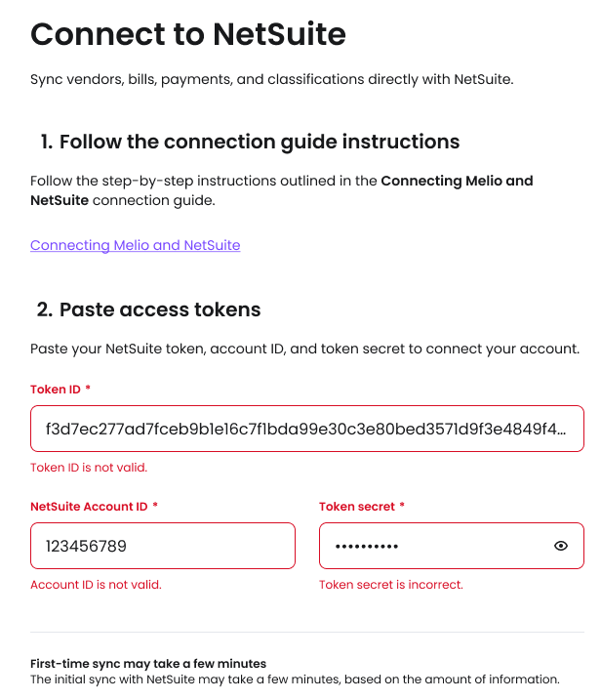
Task: Click the Connect to NetSuite page title
Action: tap(188, 35)
